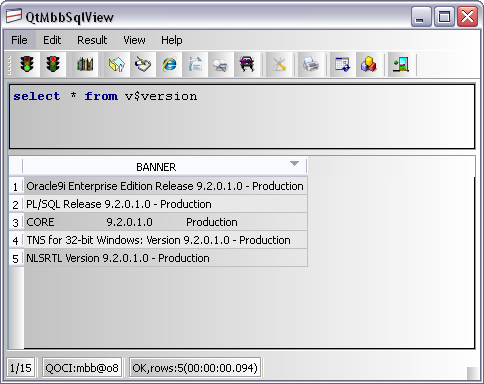Click the red traffic light toolbar icon

53,64
